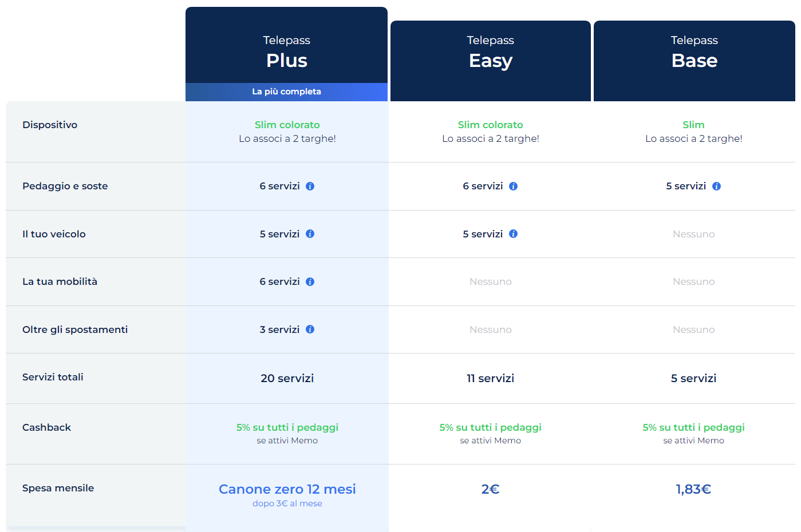Click the "Oltre gli spostamenti" row label
Image resolution: width=801 pixels, height=532 pixels.
(75, 329)
